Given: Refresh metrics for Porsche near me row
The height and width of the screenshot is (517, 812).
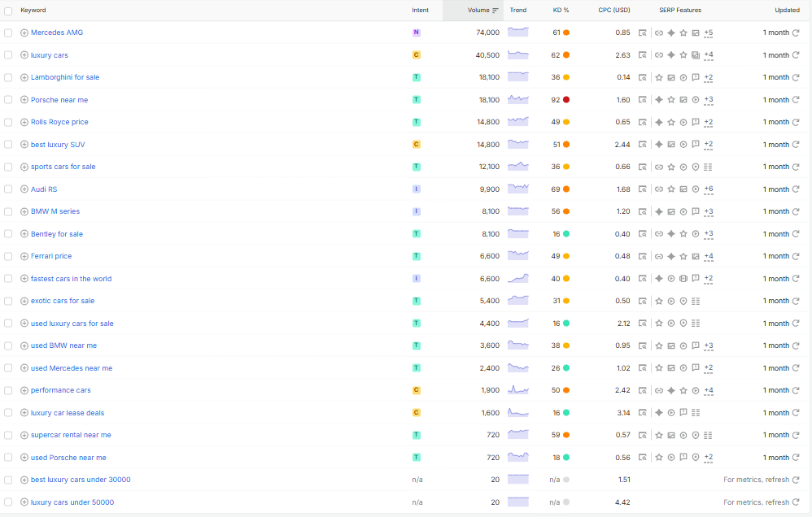Looking at the screenshot, I should tap(796, 100).
